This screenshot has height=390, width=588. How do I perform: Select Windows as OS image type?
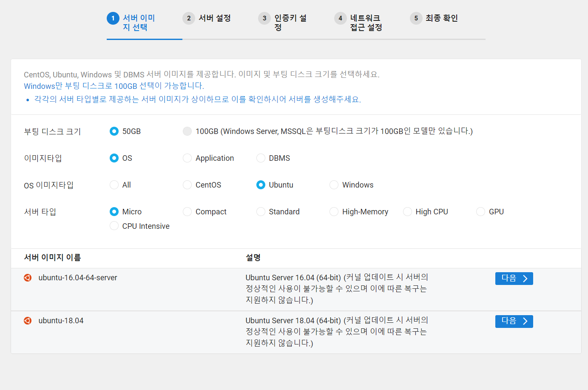pos(334,185)
